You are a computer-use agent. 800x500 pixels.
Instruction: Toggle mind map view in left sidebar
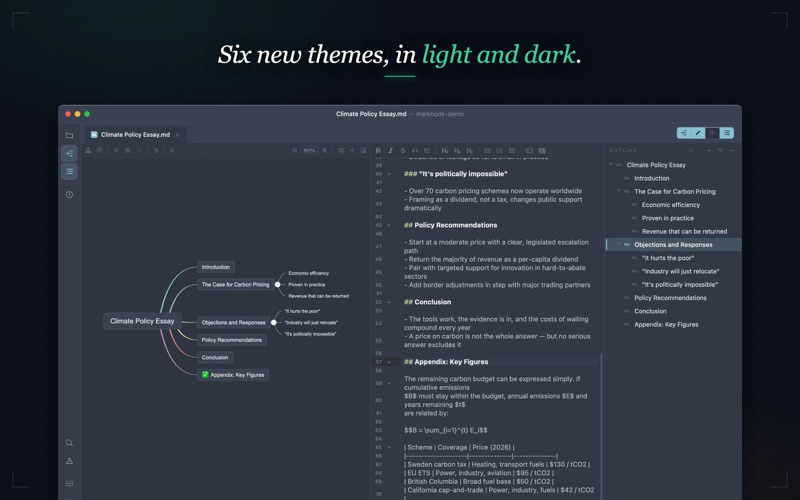pos(69,153)
